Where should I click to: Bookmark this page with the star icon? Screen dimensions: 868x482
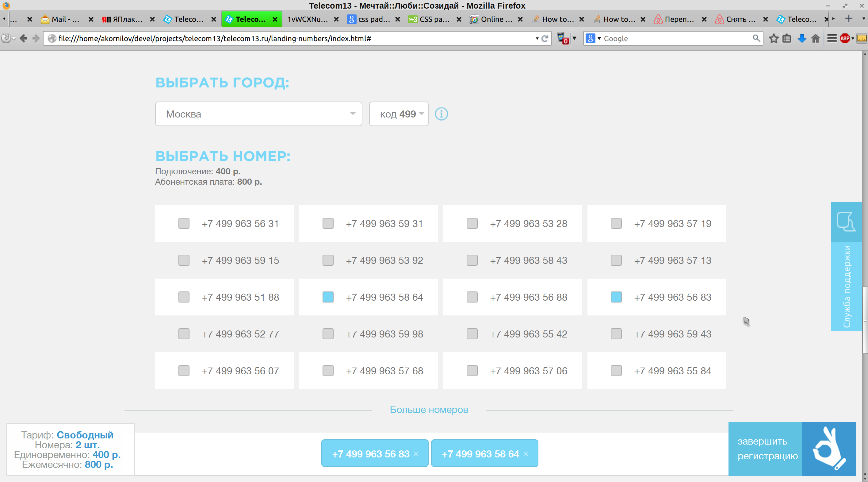tap(773, 38)
